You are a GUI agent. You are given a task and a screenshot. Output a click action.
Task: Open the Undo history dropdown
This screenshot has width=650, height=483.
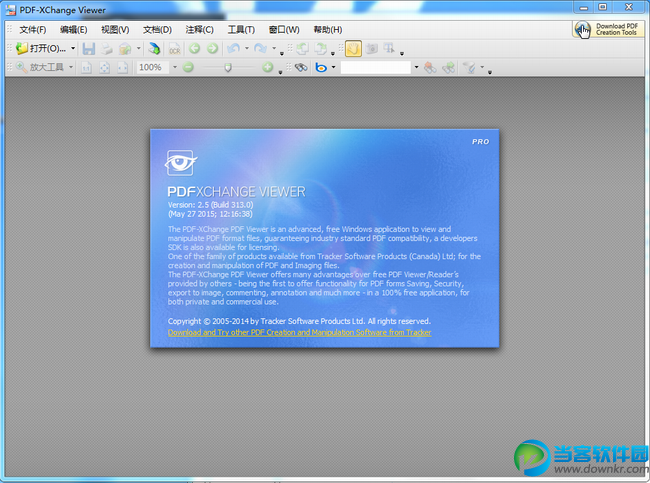point(247,49)
